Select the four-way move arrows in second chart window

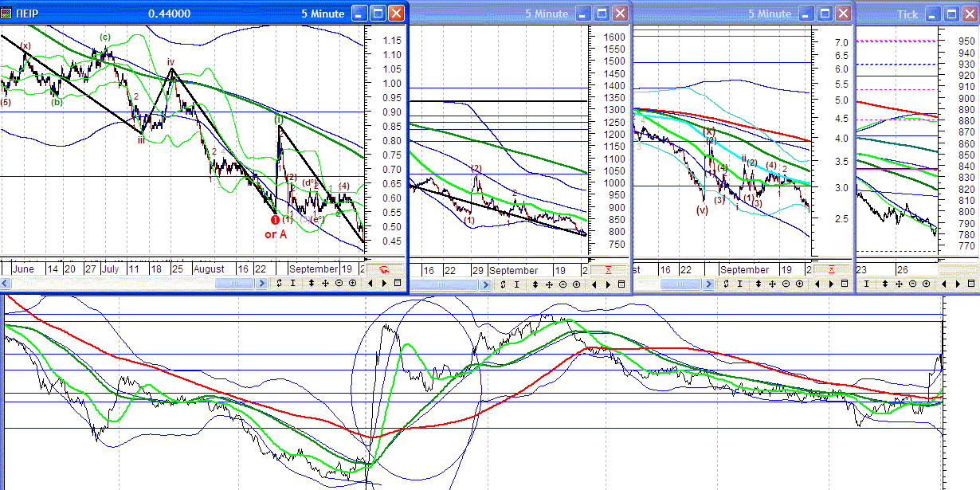[549, 284]
